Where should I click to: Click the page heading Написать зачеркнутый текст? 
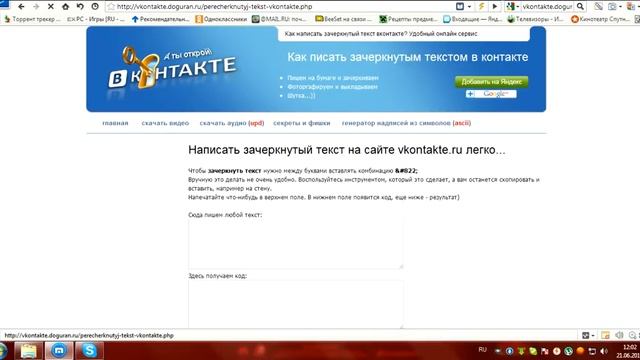(347, 150)
